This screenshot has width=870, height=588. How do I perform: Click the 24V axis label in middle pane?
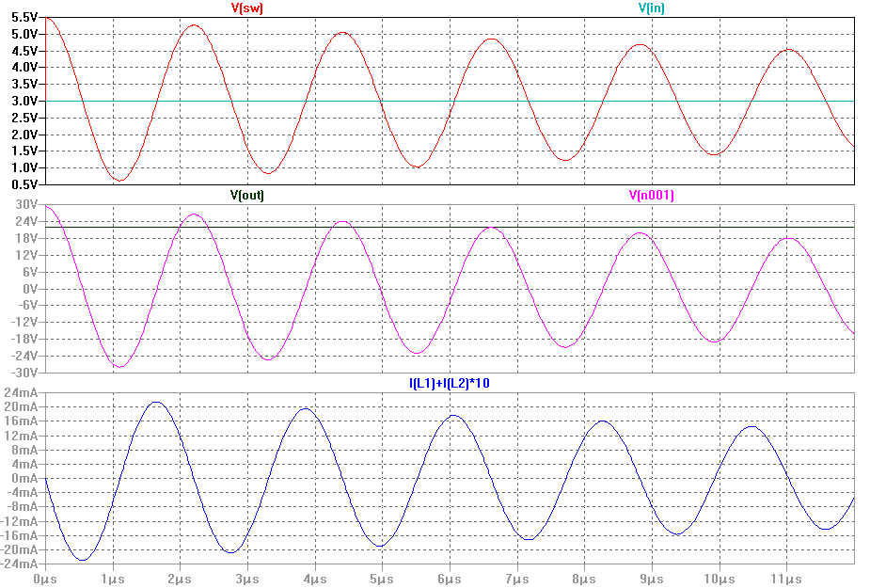coord(26,221)
